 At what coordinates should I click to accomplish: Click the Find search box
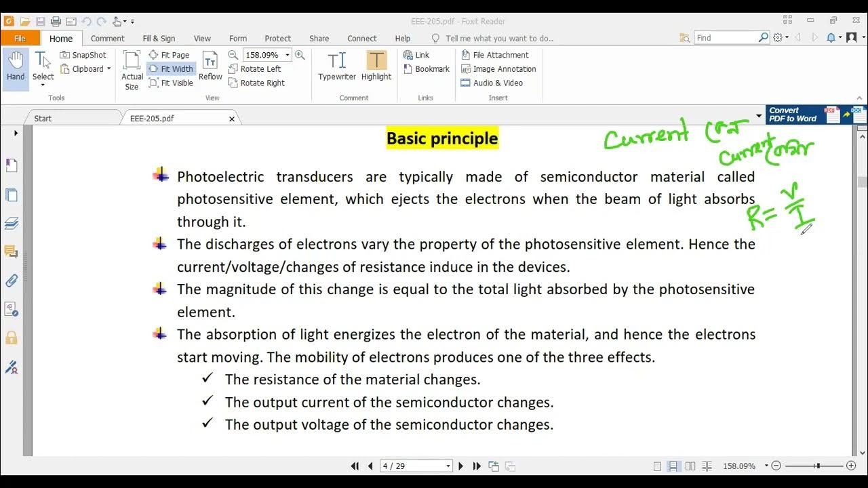[725, 38]
